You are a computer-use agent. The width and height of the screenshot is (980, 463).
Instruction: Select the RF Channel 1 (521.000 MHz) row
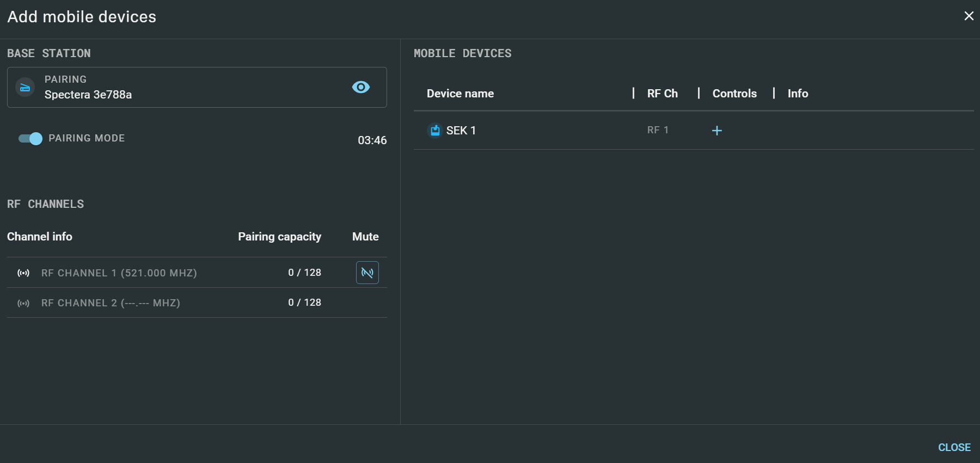(x=119, y=273)
